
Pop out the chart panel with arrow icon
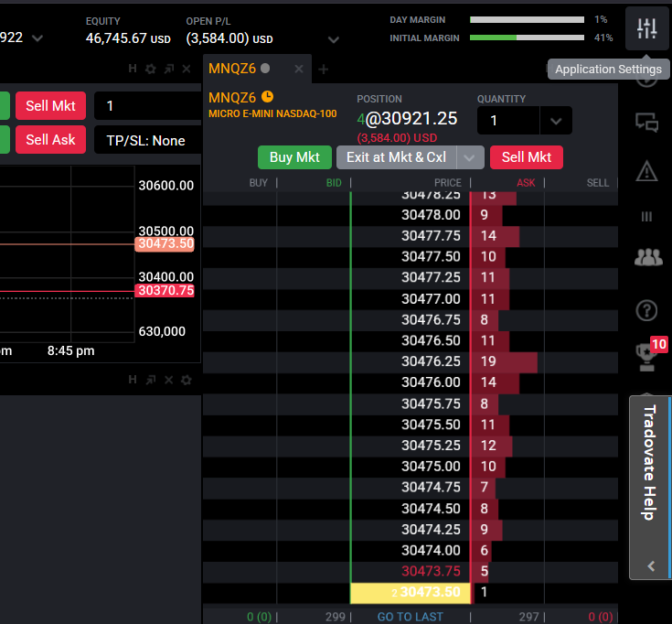coord(169,69)
